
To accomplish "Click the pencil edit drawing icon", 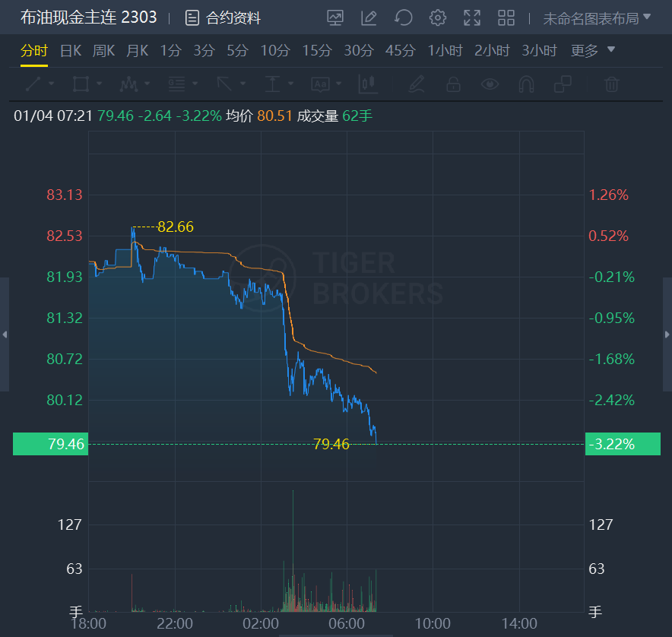I will pos(369,17).
